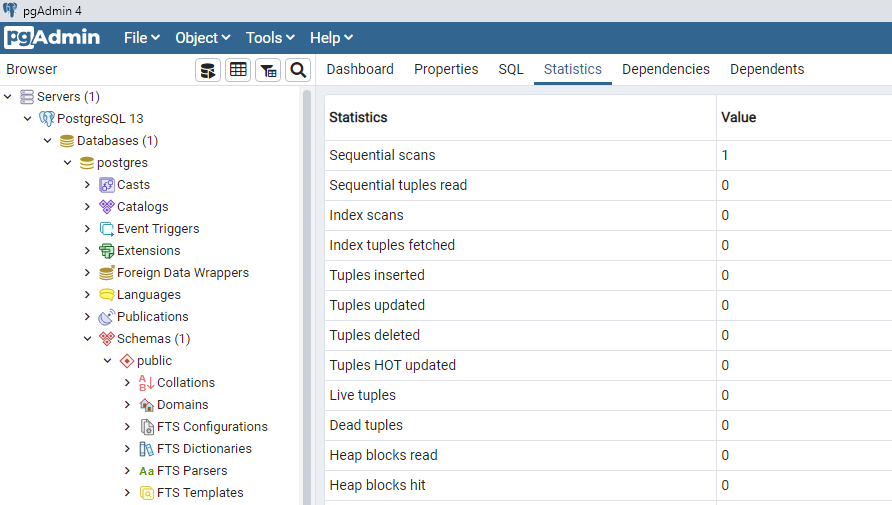This screenshot has height=505, width=892.
Task: Collapse the Servers tree node
Action: click(x=8, y=97)
